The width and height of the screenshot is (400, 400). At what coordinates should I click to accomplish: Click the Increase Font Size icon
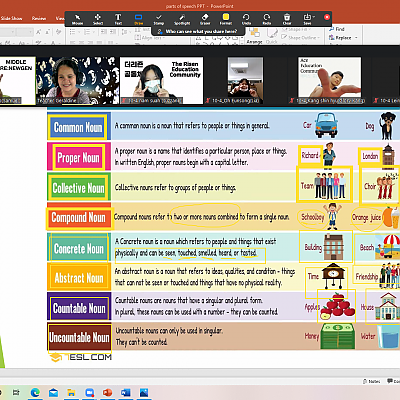coord(39,32)
